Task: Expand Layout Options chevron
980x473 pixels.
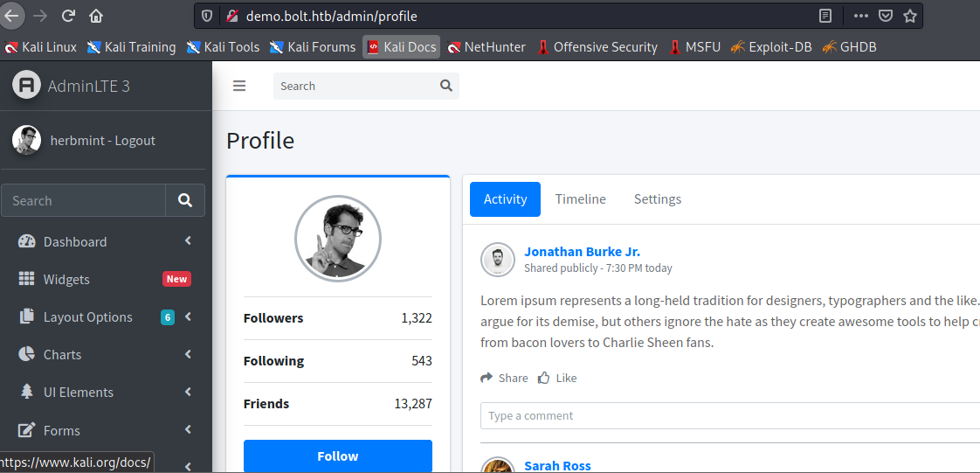Action: click(188, 316)
